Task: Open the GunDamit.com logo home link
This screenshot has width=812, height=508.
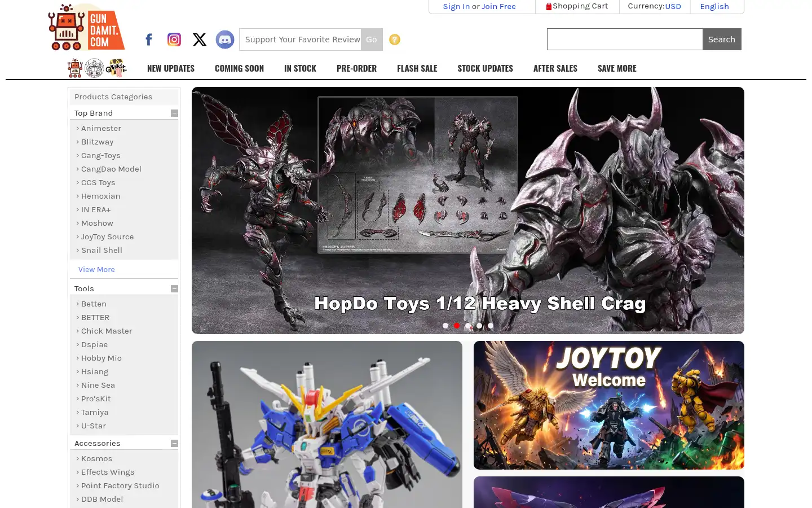Action: (x=86, y=27)
